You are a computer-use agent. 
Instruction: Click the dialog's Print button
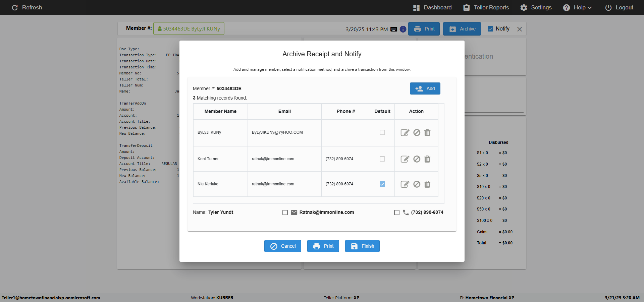[323, 246]
